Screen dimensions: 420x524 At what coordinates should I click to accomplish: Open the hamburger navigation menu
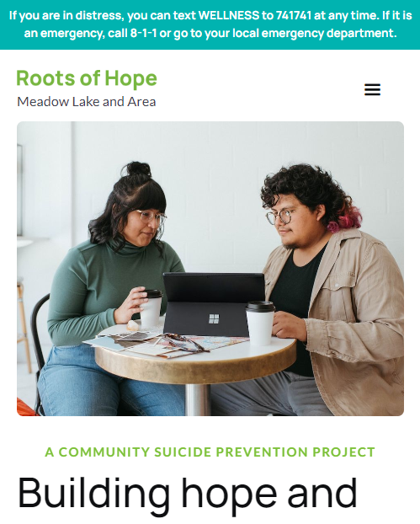[372, 89]
